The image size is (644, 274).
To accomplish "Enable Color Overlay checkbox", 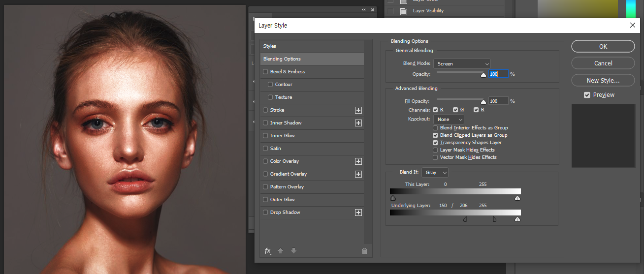I will pyautogui.click(x=266, y=161).
